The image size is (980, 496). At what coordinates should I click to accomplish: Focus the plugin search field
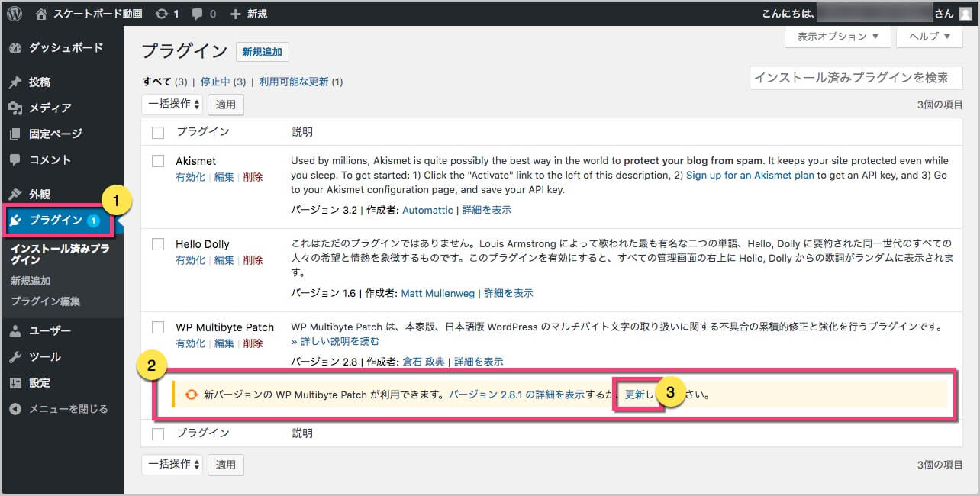[x=856, y=77]
